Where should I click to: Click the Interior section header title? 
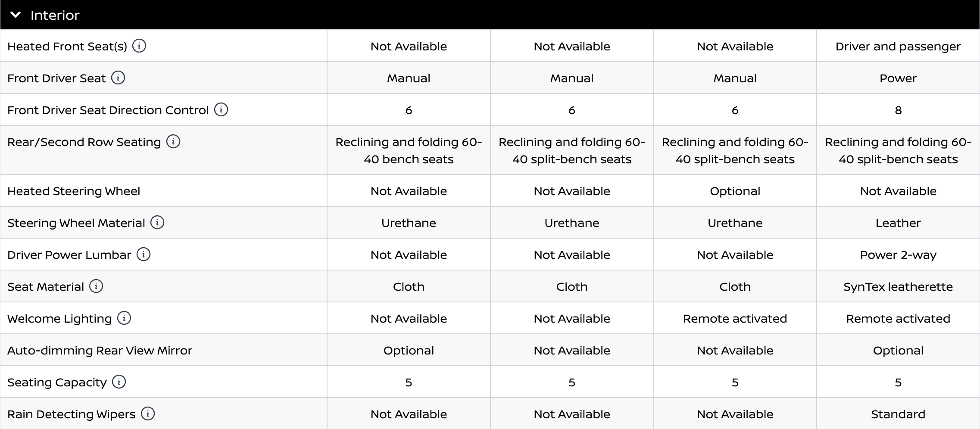pyautogui.click(x=55, y=16)
